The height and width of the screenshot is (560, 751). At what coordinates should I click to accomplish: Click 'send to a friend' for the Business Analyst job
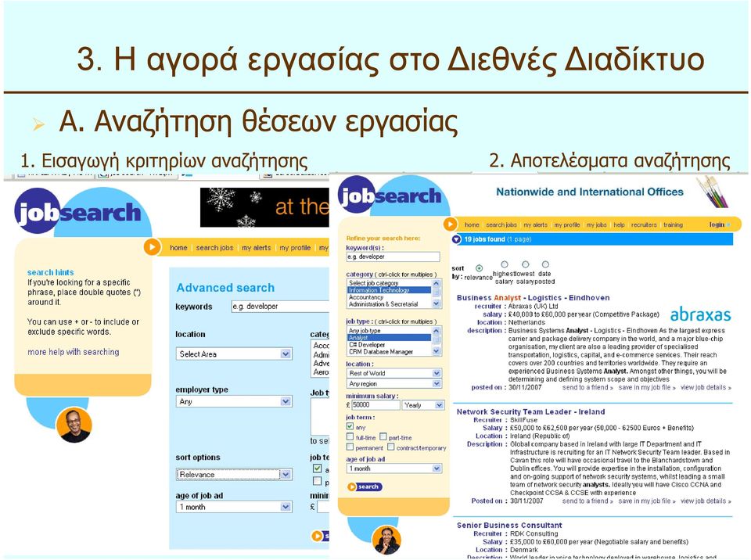pyautogui.click(x=588, y=387)
